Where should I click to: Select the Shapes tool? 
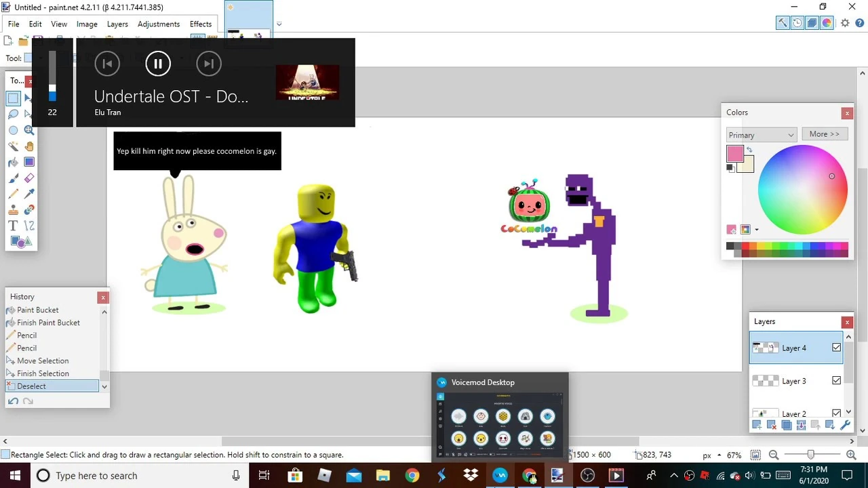(x=20, y=242)
